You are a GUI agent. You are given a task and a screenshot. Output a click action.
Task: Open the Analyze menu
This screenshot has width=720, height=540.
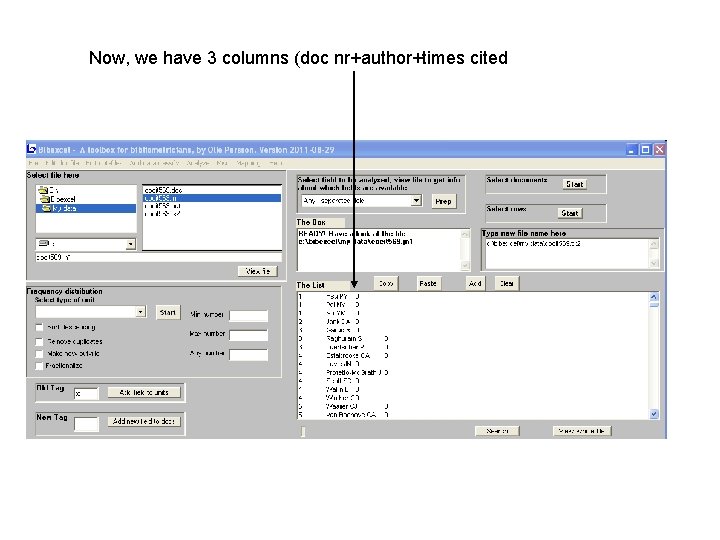[x=198, y=163]
